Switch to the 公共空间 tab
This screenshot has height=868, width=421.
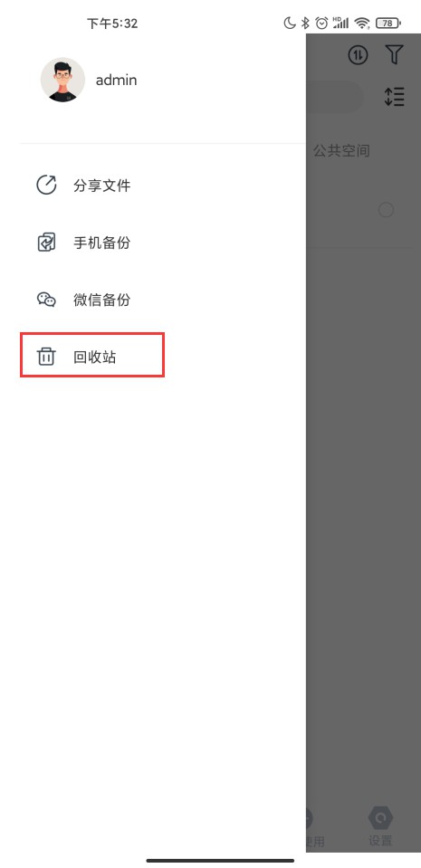(x=341, y=150)
